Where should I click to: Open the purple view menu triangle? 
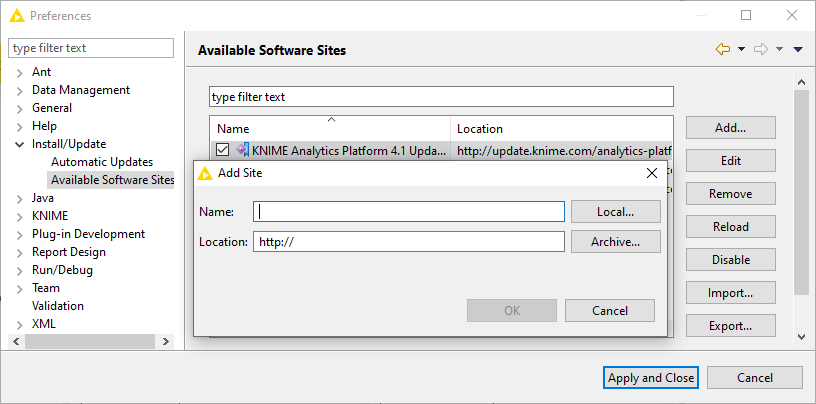[x=798, y=49]
